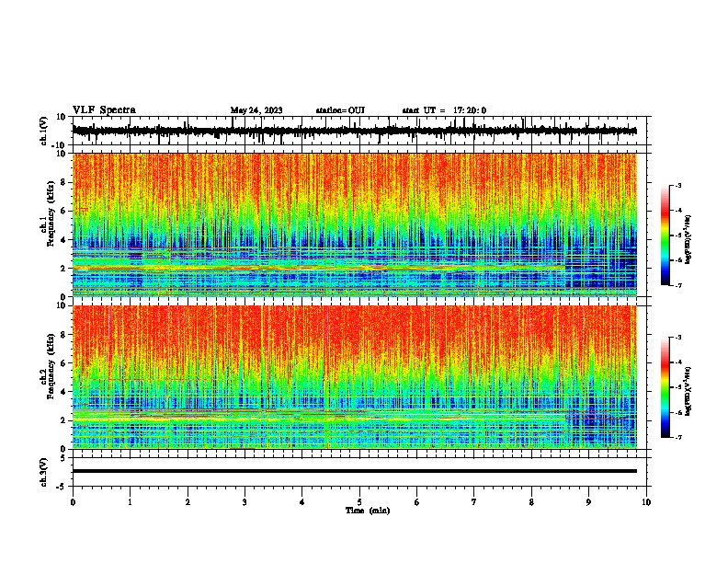Screen dimensions: 728x563
Task: Click the ch.2 spectrogram plot
Action: [x=355, y=377]
